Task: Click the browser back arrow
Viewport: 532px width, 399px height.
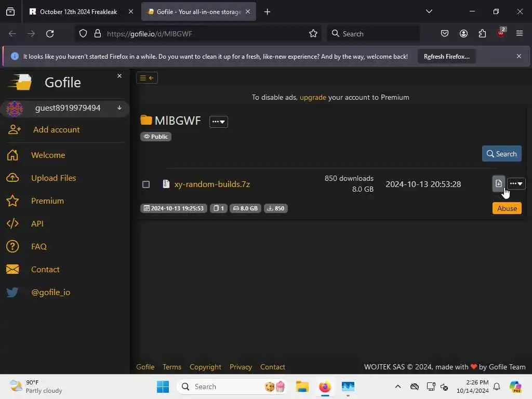Action: click(12, 34)
